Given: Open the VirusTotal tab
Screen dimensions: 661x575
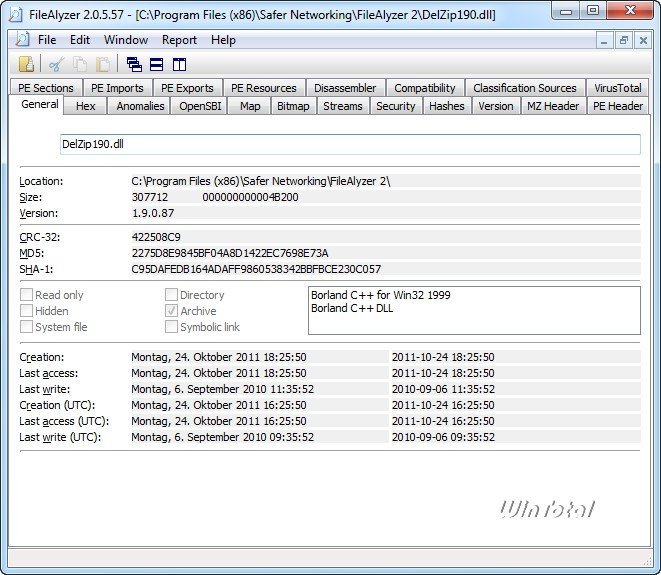Looking at the screenshot, I should [618, 88].
